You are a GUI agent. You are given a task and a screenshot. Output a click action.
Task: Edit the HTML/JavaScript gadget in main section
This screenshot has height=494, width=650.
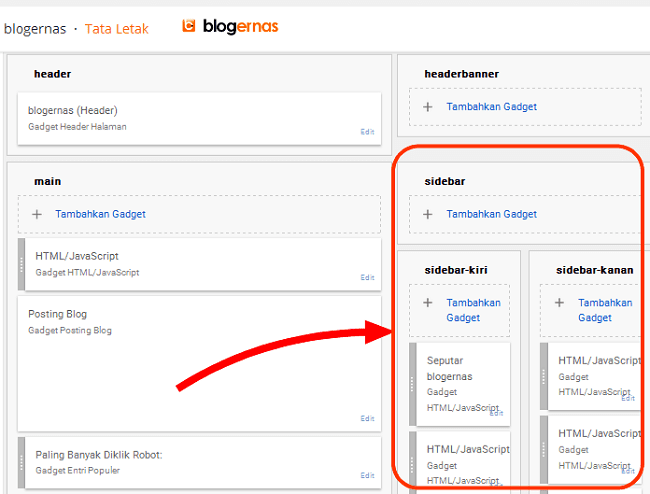[x=367, y=278]
